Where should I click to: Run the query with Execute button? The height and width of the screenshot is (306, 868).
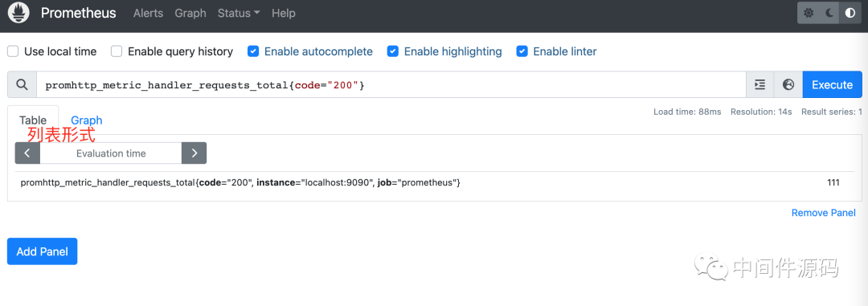[832, 84]
